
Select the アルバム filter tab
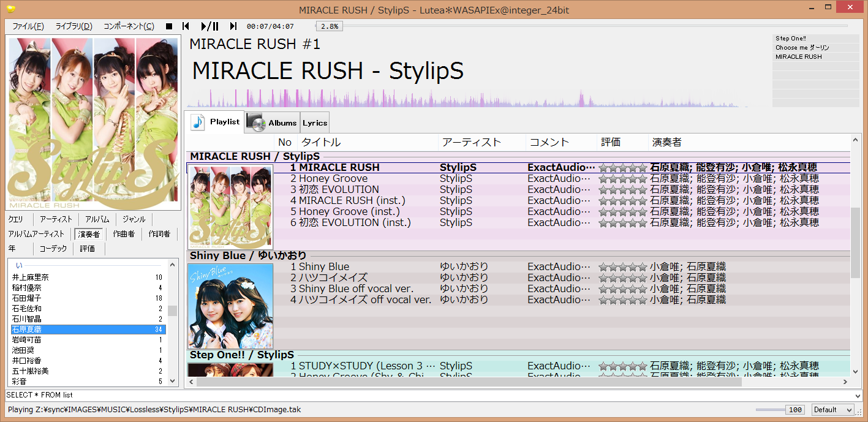click(x=97, y=219)
